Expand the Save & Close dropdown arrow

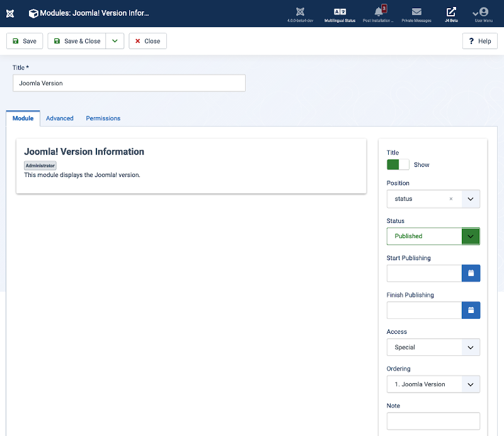tap(115, 41)
